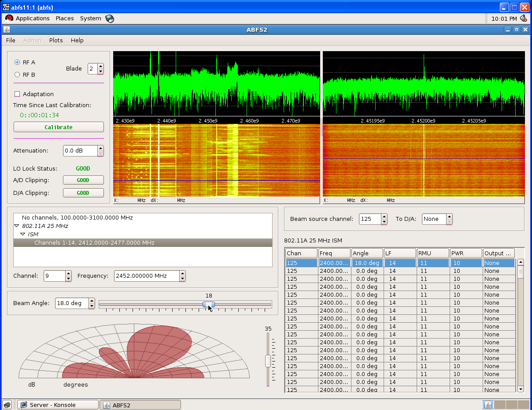Launch the web browser globe icon in panel
The width and height of the screenshot is (532, 410).
[x=110, y=19]
